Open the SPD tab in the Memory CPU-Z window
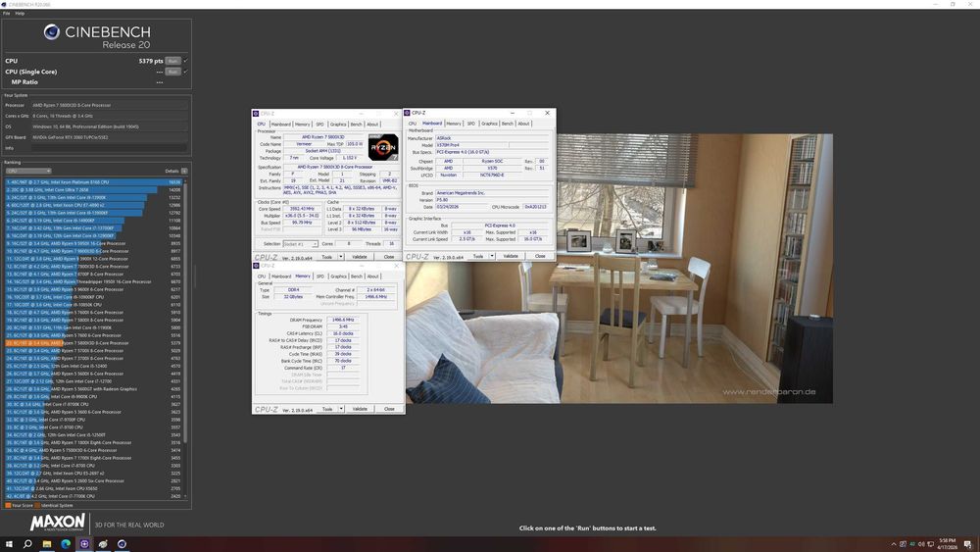980x552 pixels. [x=320, y=276]
